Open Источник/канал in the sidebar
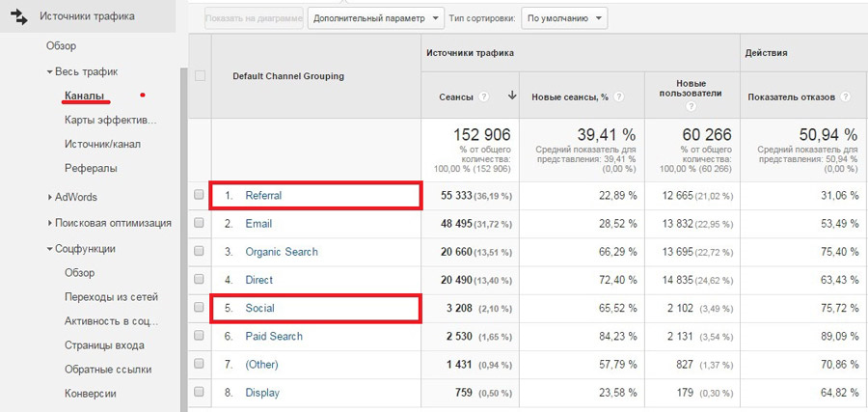The image size is (868, 412). click(102, 144)
